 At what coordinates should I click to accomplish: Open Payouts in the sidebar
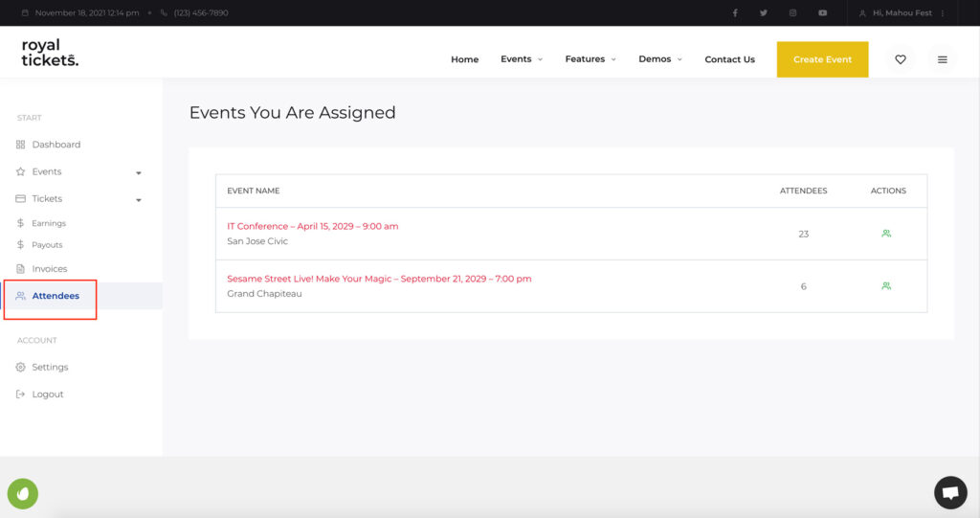pos(47,245)
